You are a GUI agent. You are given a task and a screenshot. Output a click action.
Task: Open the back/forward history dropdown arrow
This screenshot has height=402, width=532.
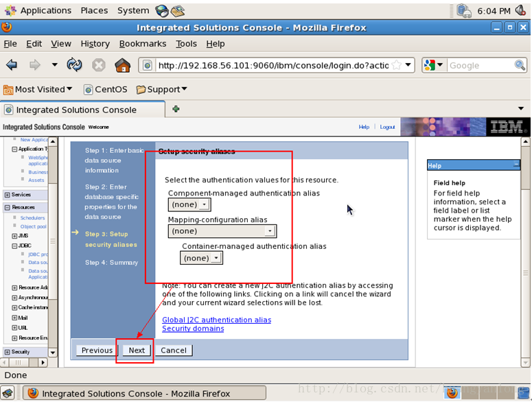click(54, 64)
